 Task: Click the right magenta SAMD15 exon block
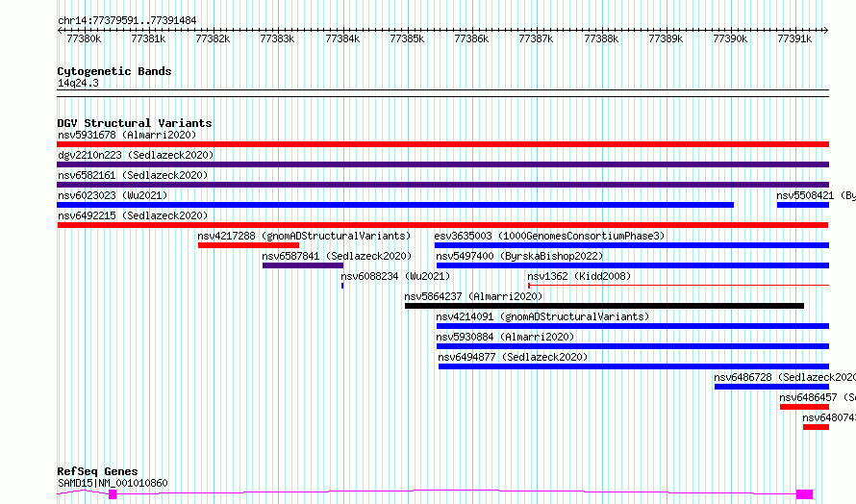[804, 494]
